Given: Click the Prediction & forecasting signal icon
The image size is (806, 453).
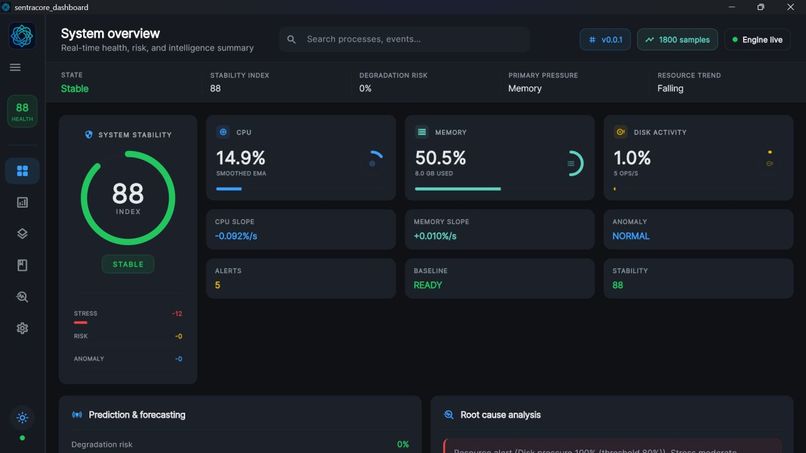Looking at the screenshot, I should click(77, 414).
